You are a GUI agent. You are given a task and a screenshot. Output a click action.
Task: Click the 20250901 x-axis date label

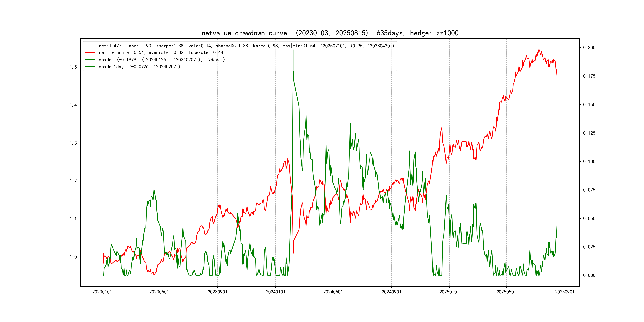tap(565, 292)
